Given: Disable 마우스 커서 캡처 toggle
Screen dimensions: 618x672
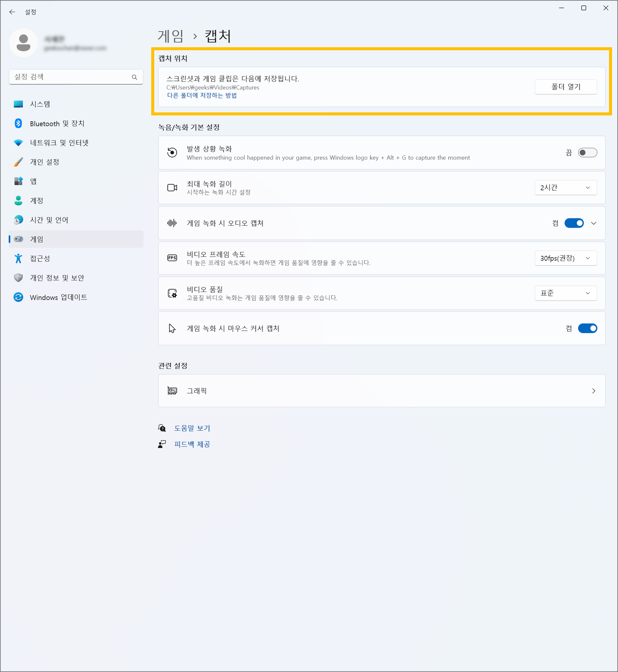Looking at the screenshot, I should point(587,328).
